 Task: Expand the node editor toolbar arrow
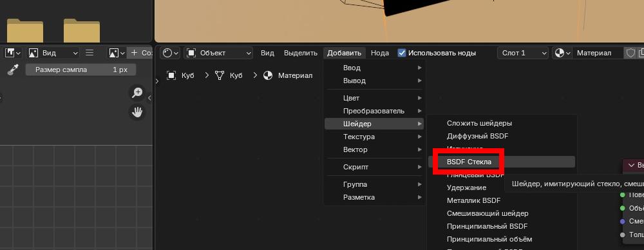coord(157,81)
